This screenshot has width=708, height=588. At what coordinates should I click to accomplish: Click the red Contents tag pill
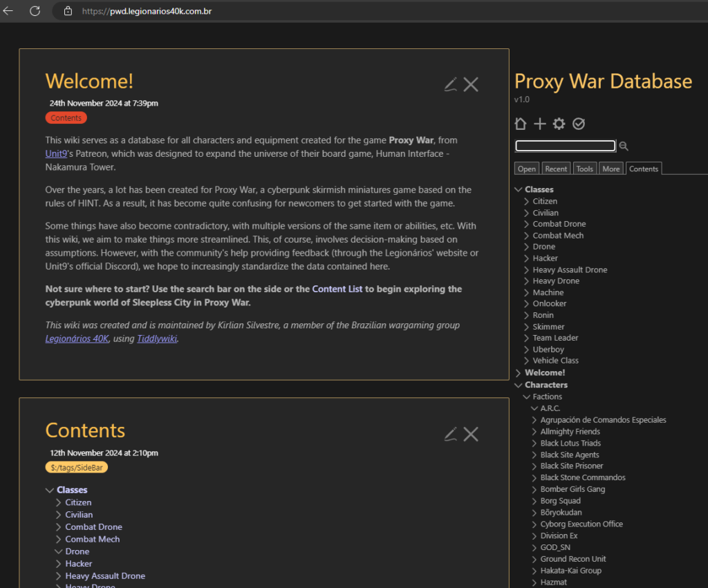pos(66,118)
